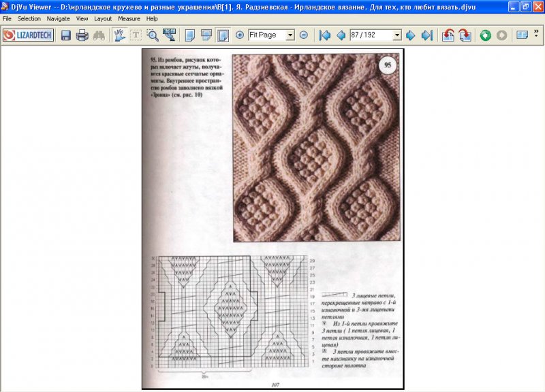Minimize the DjVu Viewer window
This screenshot has height=392, width=545.
[514, 7]
